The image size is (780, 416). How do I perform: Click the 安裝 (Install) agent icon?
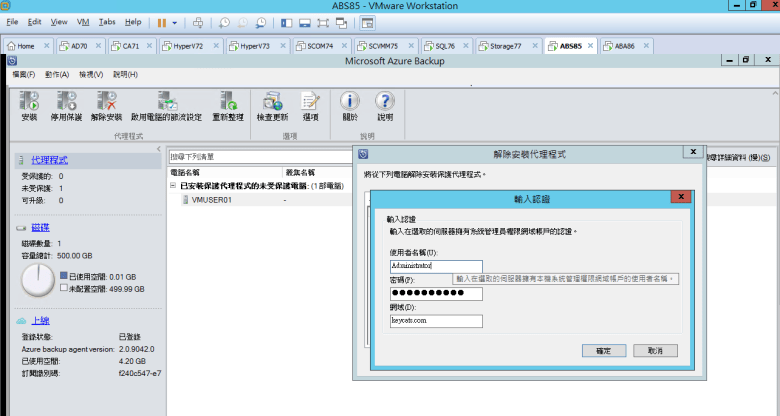tap(29, 101)
